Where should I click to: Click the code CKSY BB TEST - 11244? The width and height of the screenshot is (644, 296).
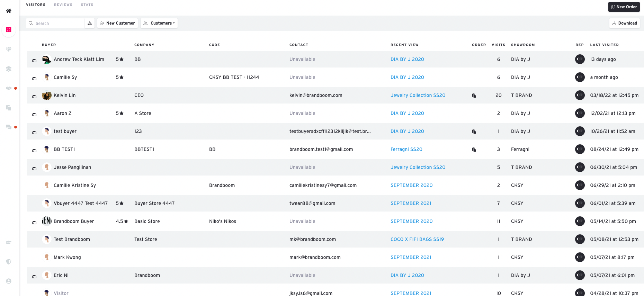click(x=234, y=77)
